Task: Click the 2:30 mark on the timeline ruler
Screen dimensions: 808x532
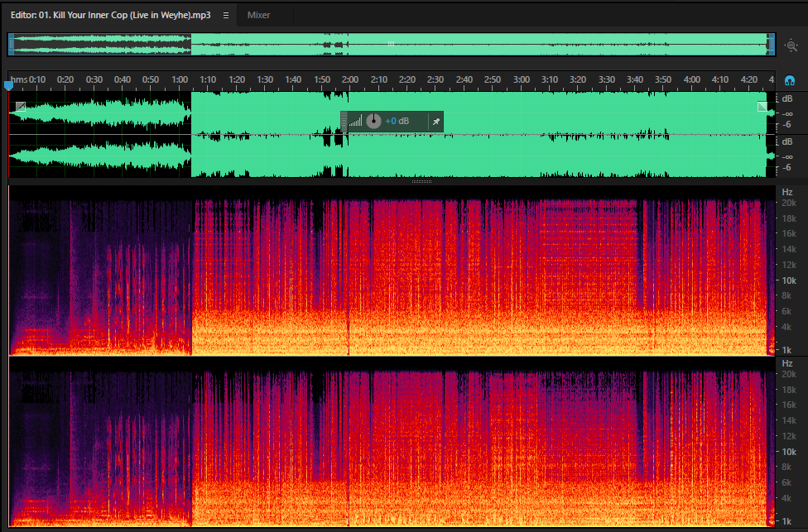Action: coord(435,79)
